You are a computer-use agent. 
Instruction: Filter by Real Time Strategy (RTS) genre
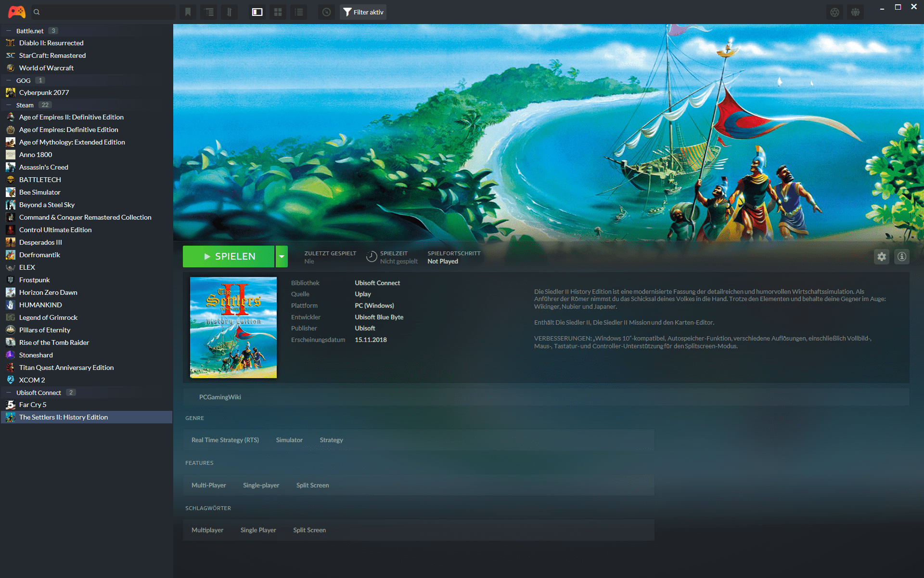click(225, 440)
